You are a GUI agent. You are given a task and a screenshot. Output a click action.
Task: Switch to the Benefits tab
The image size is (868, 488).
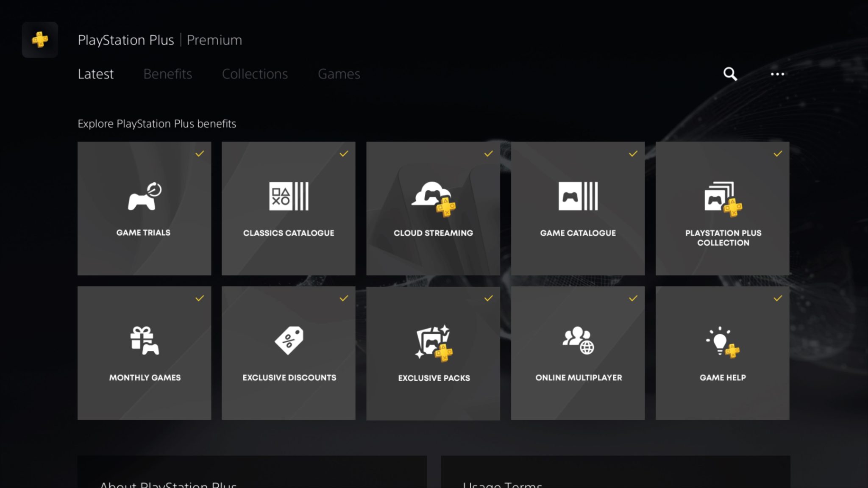pyautogui.click(x=168, y=74)
